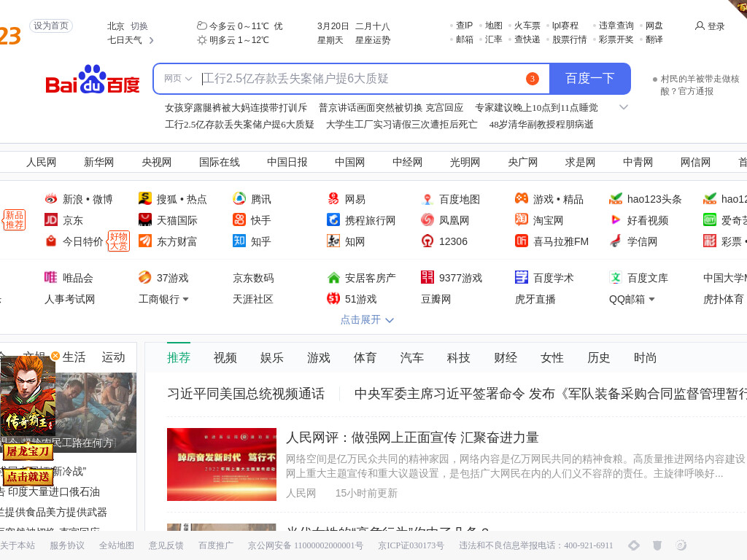The height and width of the screenshot is (560, 747).
Task: Open the 央视网 link
Action: click(x=156, y=163)
